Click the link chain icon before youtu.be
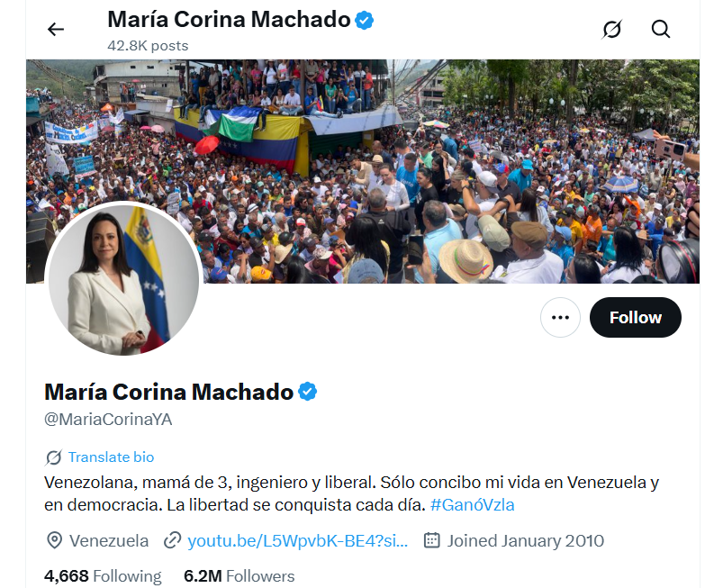This screenshot has height=588, width=723. [x=172, y=540]
